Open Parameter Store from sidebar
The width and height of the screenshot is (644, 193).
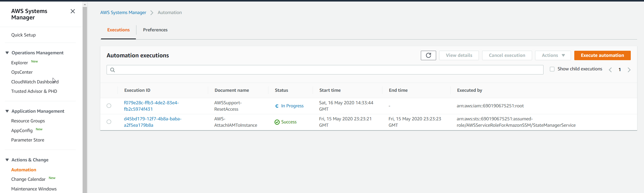pos(28,140)
